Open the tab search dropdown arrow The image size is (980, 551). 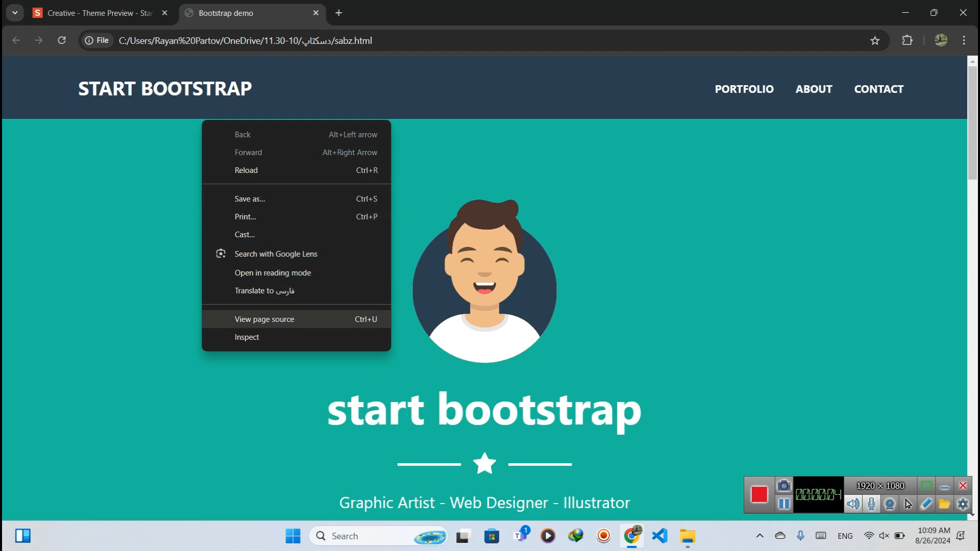[x=15, y=13]
